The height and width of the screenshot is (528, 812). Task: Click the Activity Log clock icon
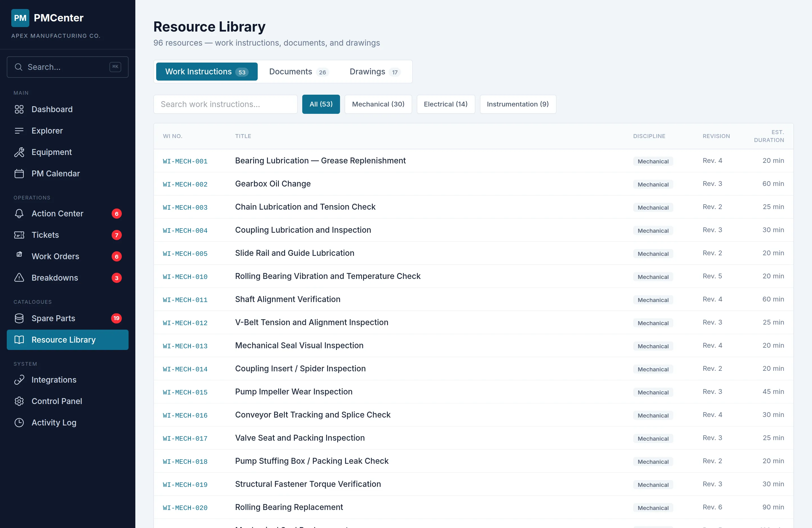[19, 422]
